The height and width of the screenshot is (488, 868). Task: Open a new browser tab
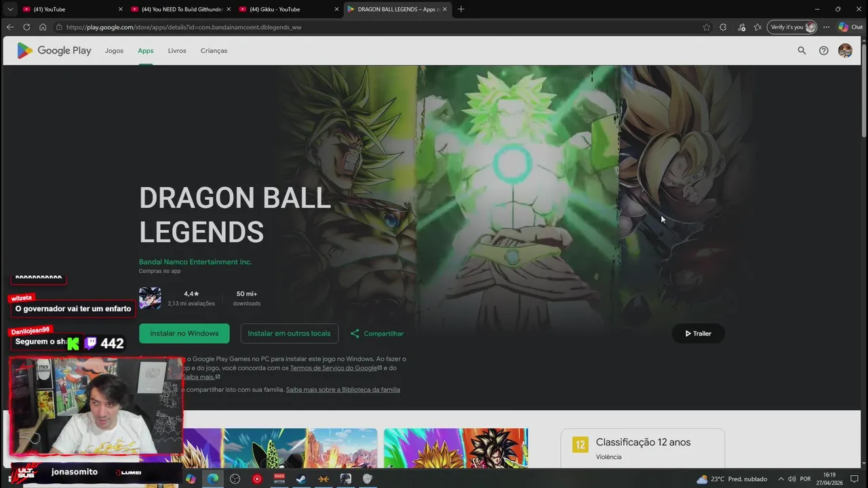pos(461,9)
